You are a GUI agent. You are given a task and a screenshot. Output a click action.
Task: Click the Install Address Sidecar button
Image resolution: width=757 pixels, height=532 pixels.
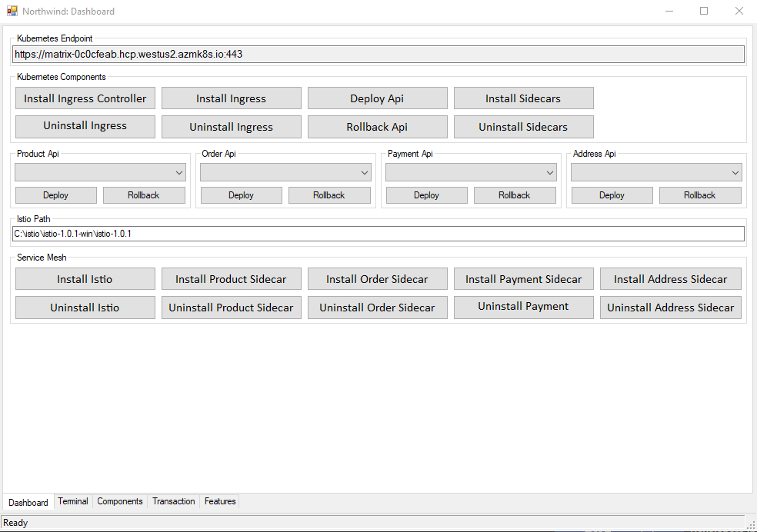[671, 279]
